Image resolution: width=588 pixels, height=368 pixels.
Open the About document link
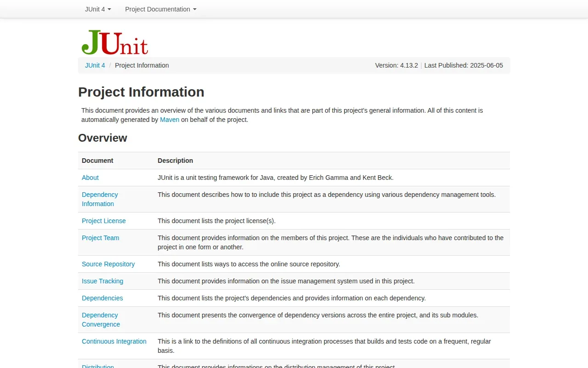[90, 178]
